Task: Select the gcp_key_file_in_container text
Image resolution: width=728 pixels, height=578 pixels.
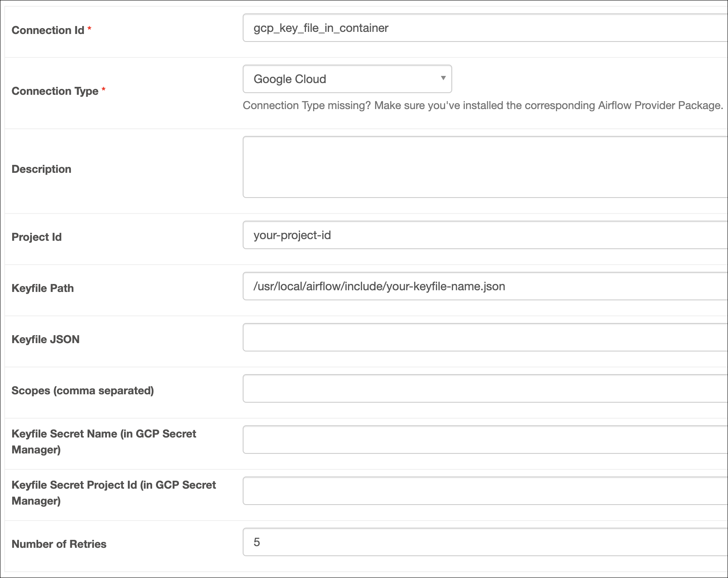Action: click(x=321, y=28)
